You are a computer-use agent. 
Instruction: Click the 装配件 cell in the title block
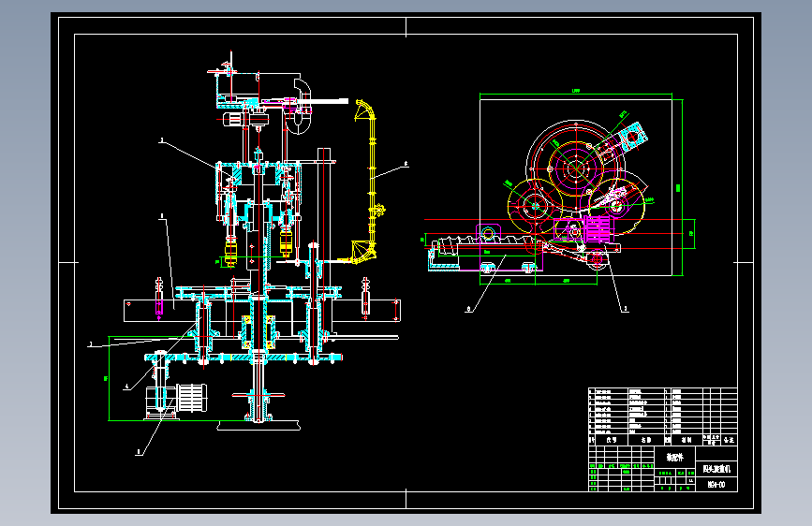pyautogui.click(x=675, y=457)
